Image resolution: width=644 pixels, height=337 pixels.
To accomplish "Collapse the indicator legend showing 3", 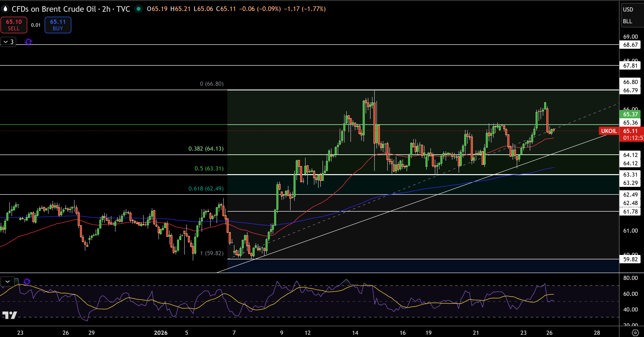I will tap(8, 42).
